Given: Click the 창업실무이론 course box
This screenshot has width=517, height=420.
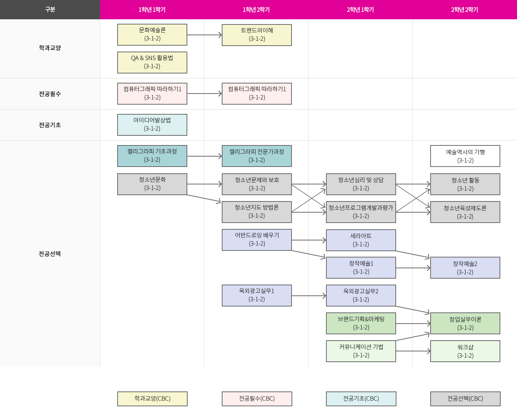Looking at the screenshot, I should [465, 323].
